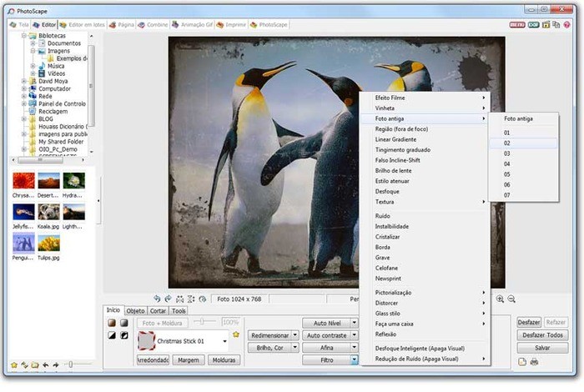Switch to the Cortar tab
Screen dimensions: 584x392
(x=158, y=310)
